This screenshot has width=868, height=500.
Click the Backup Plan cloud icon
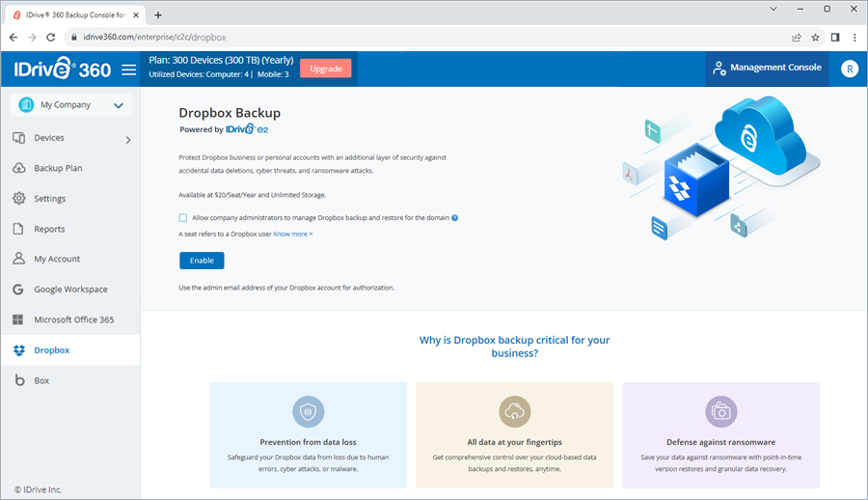[x=18, y=168]
